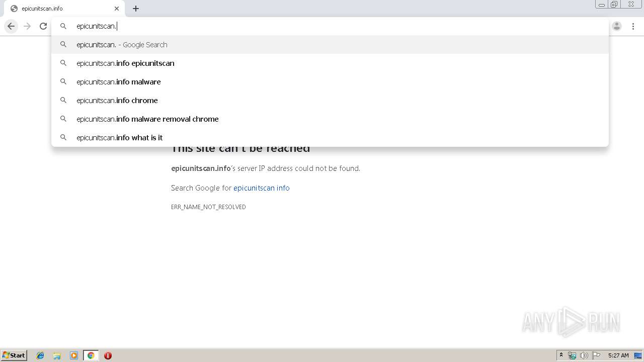Open Chrome's three-dot menu
This screenshot has height=362, width=644.
point(633,26)
